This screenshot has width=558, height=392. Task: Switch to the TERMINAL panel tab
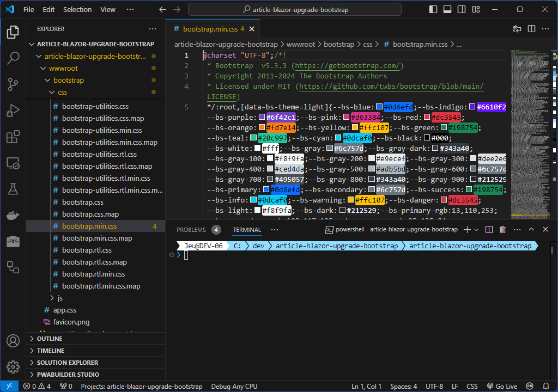point(247,230)
